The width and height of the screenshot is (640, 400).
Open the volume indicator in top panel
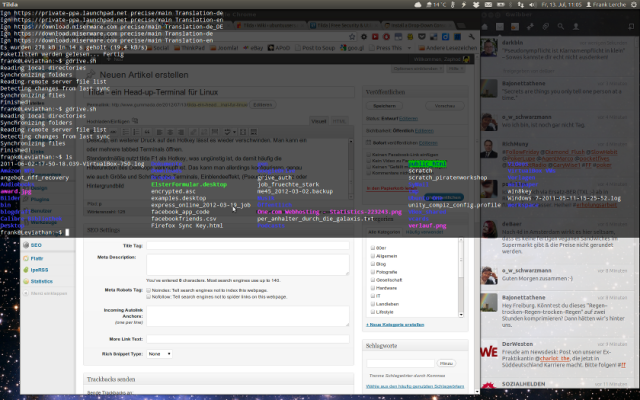pyautogui.click(x=532, y=4)
